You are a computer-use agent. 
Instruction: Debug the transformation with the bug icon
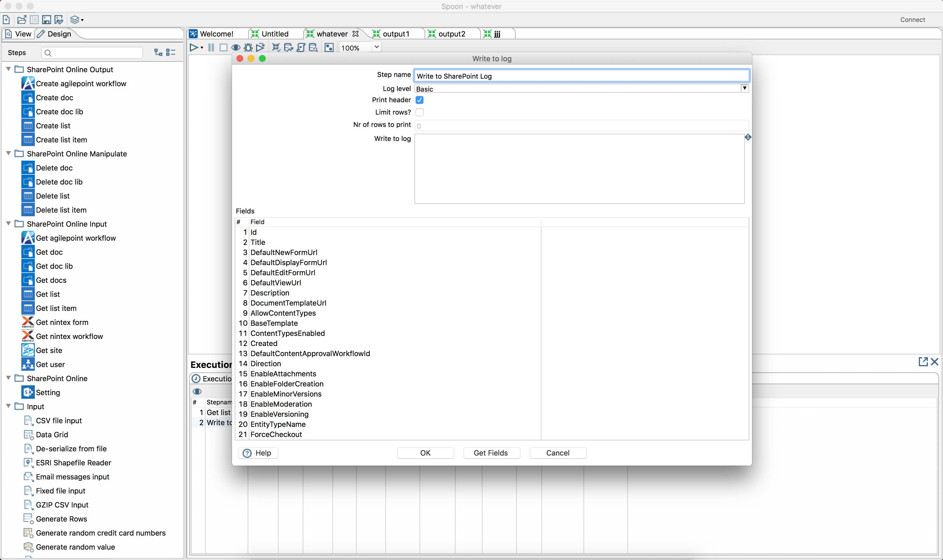pyautogui.click(x=248, y=47)
